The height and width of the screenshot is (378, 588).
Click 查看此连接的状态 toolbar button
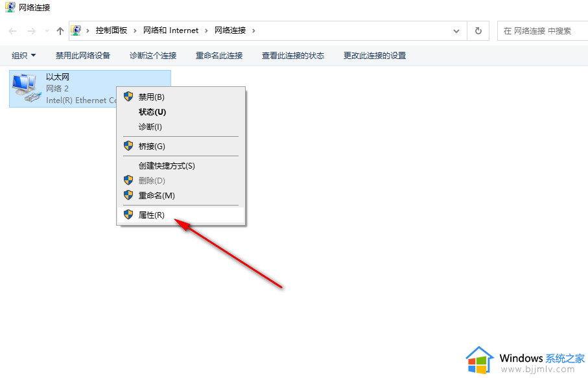pyautogui.click(x=293, y=56)
